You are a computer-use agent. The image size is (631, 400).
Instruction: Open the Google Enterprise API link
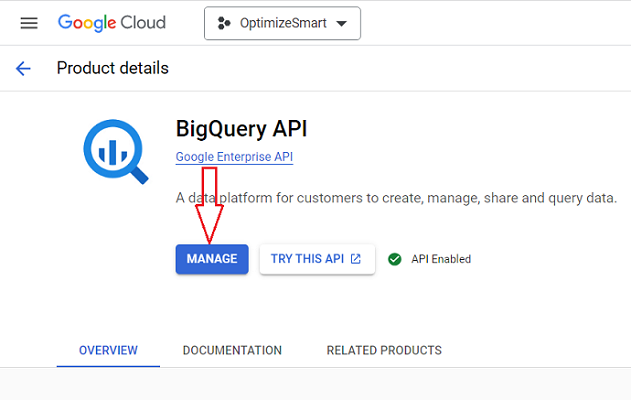pos(234,157)
